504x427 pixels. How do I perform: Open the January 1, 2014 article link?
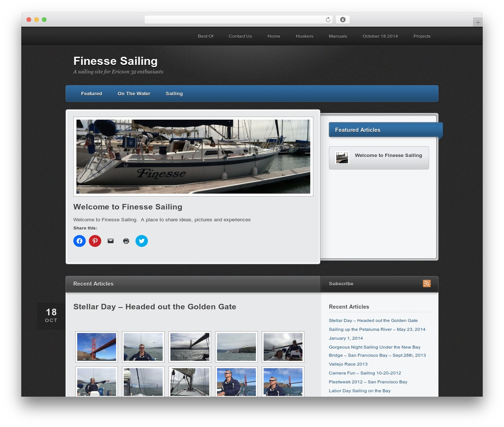point(346,338)
